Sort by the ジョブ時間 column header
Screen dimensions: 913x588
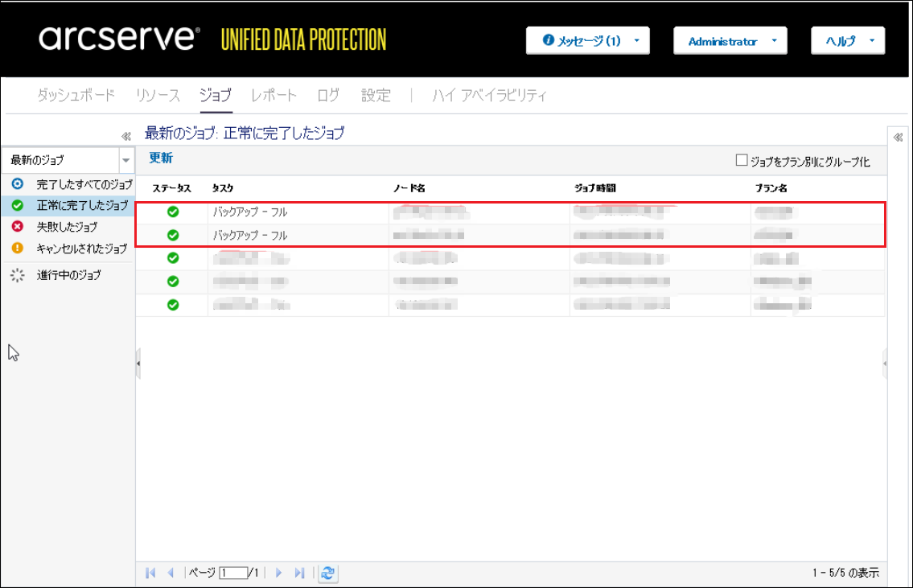[x=594, y=188]
